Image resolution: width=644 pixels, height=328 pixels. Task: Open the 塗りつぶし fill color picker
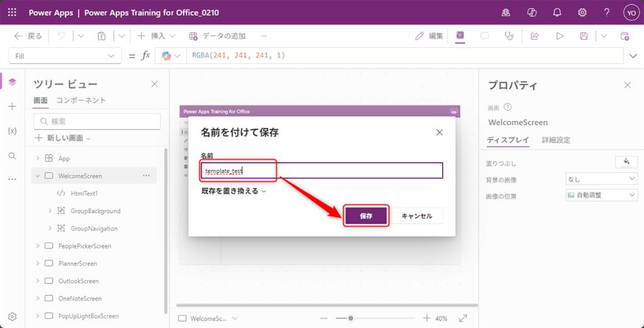coord(626,162)
